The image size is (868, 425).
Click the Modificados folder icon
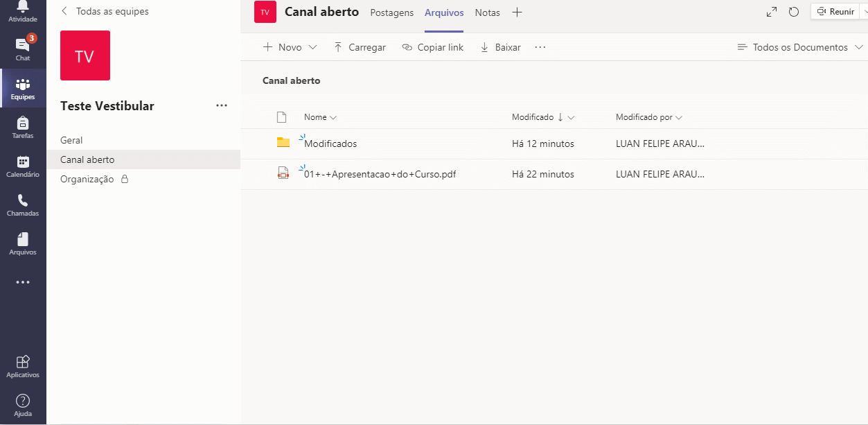(x=283, y=143)
